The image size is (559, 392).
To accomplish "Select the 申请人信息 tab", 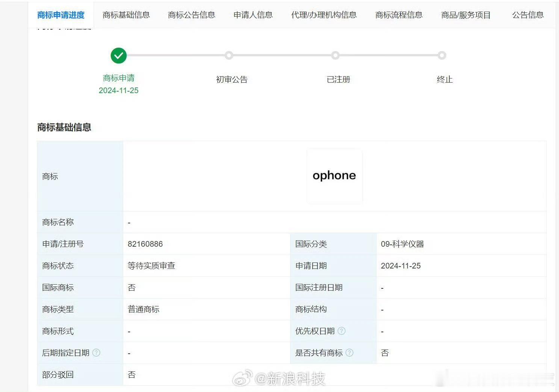I will pyautogui.click(x=253, y=15).
